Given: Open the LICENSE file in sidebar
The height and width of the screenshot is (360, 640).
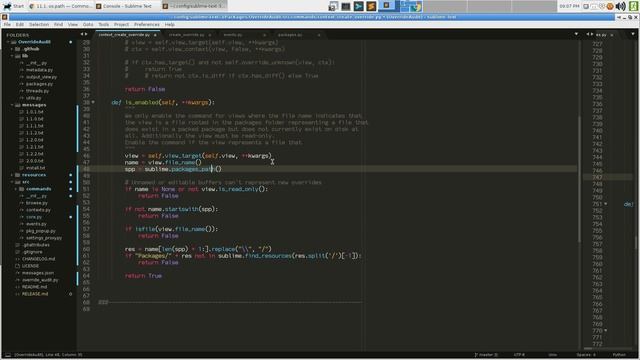Looking at the screenshot, I should click(x=30, y=266).
